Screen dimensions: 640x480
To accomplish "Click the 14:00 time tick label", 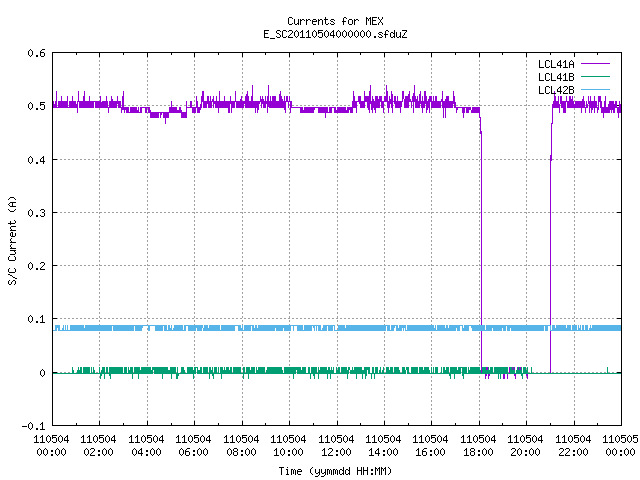I will point(383,452).
